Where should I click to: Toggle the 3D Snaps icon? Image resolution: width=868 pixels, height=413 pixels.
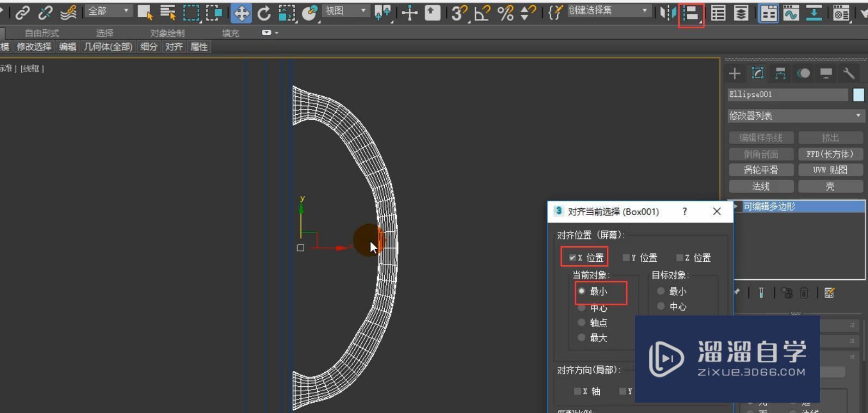(460, 13)
